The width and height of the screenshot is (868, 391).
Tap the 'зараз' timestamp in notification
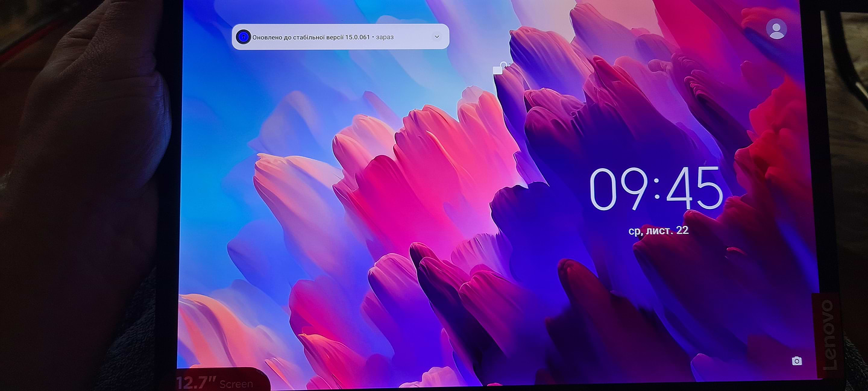coord(385,37)
